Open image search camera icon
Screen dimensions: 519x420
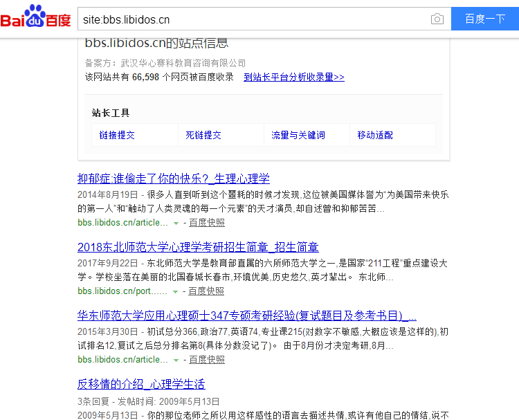437,19
